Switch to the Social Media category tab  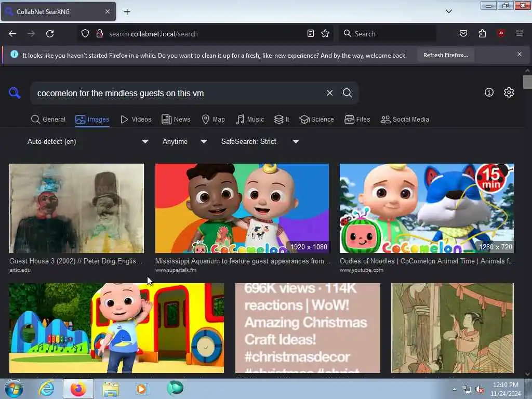pyautogui.click(x=405, y=119)
